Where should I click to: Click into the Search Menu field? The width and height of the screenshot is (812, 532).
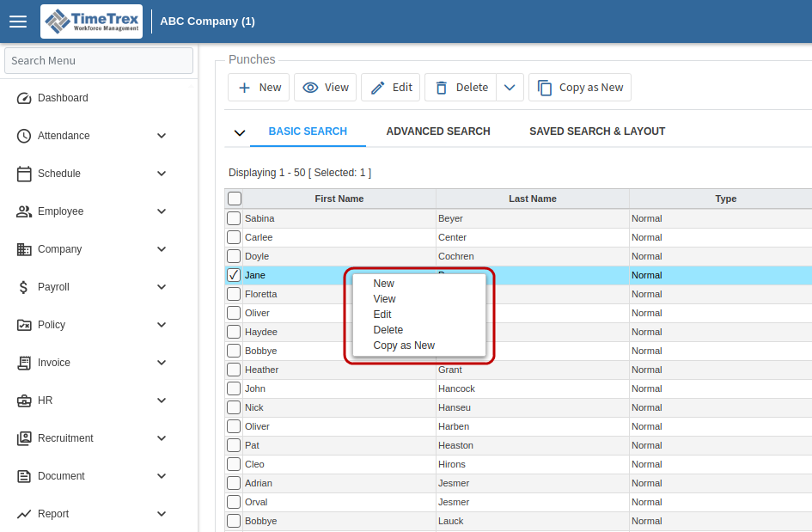tap(99, 61)
